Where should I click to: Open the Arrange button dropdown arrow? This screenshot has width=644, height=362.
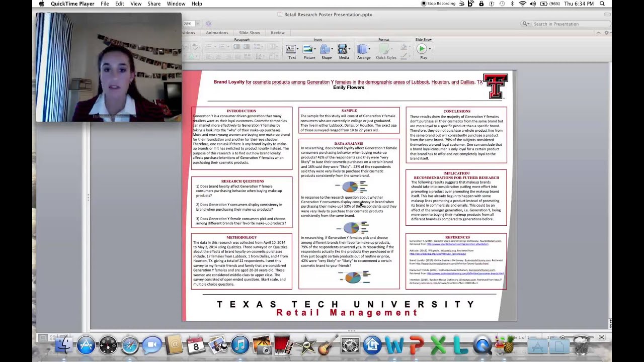pyautogui.click(x=370, y=49)
